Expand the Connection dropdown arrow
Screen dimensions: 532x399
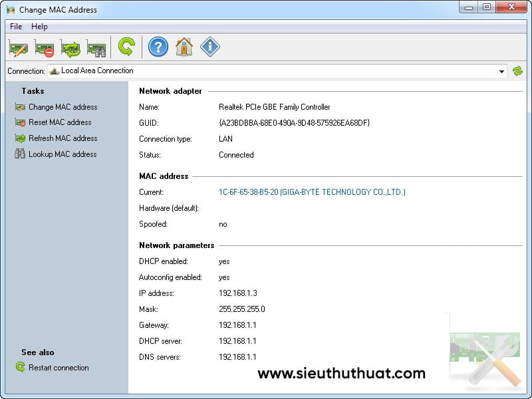tap(502, 71)
